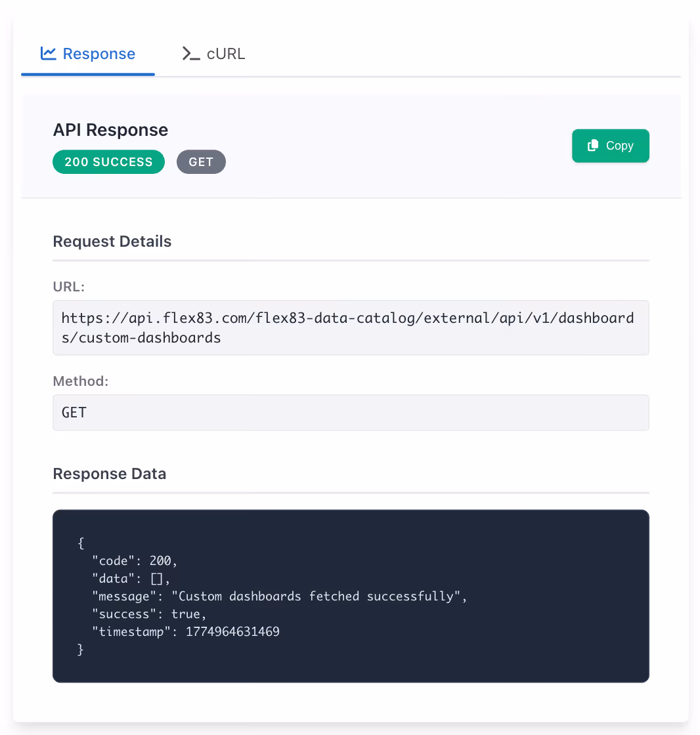The image size is (700, 735).
Task: Click the GET method badge
Action: 201,161
